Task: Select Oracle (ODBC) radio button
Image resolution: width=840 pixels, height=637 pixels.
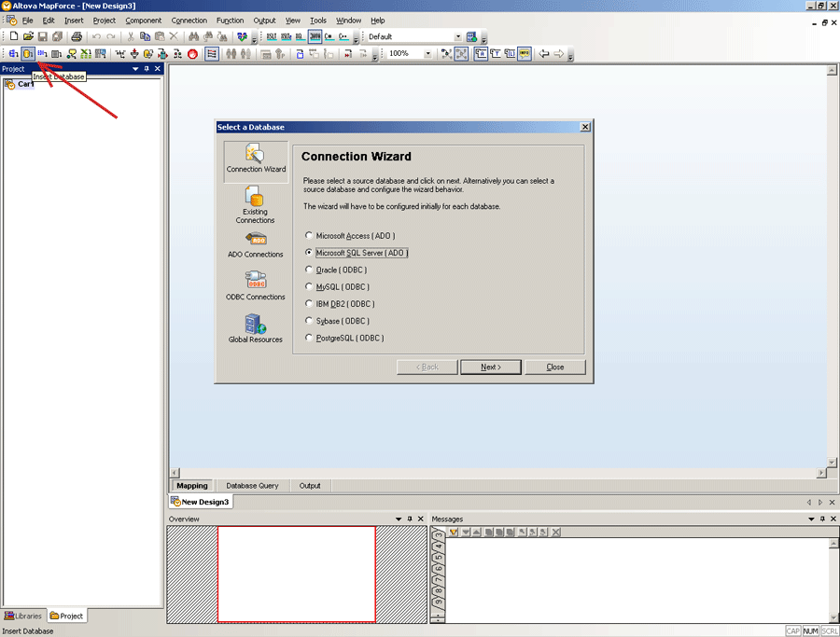Action: (x=309, y=270)
